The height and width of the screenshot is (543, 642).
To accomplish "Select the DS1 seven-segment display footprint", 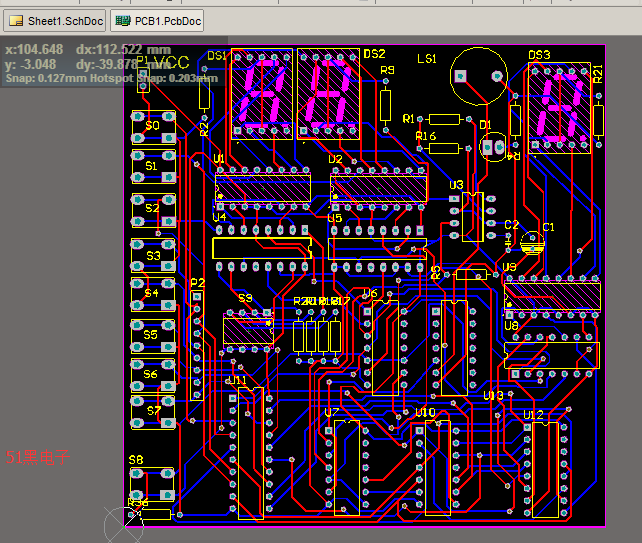I will point(262,94).
